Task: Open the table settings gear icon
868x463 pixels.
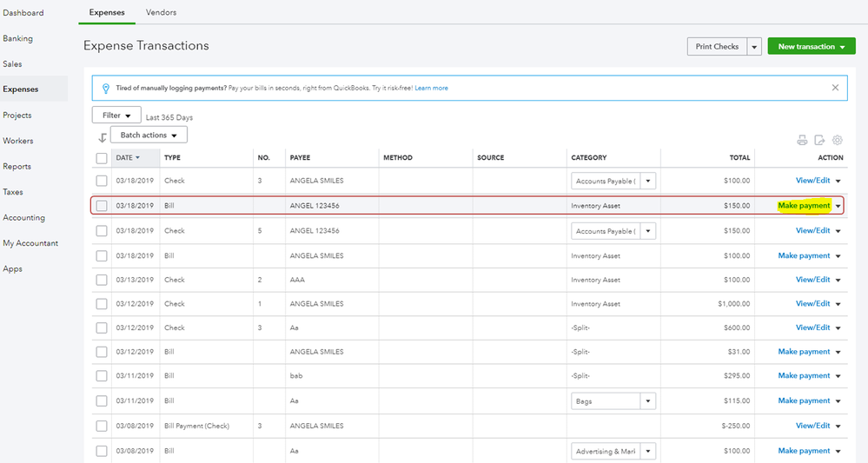Action: point(838,140)
